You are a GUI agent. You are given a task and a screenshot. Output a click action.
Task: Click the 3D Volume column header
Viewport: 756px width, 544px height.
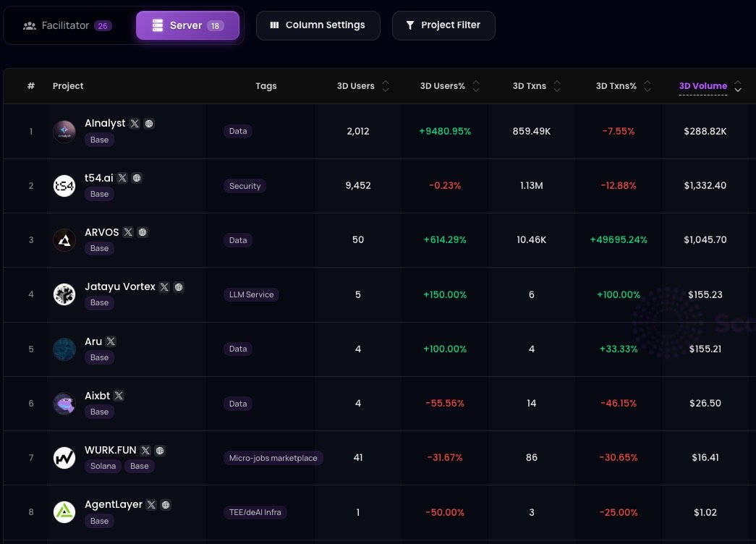(703, 86)
